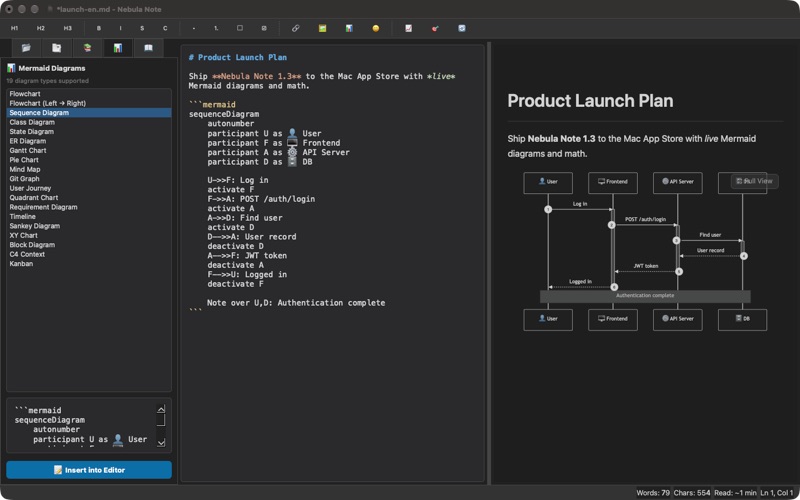
Task: Insert a link using the chain icon
Action: pos(295,29)
